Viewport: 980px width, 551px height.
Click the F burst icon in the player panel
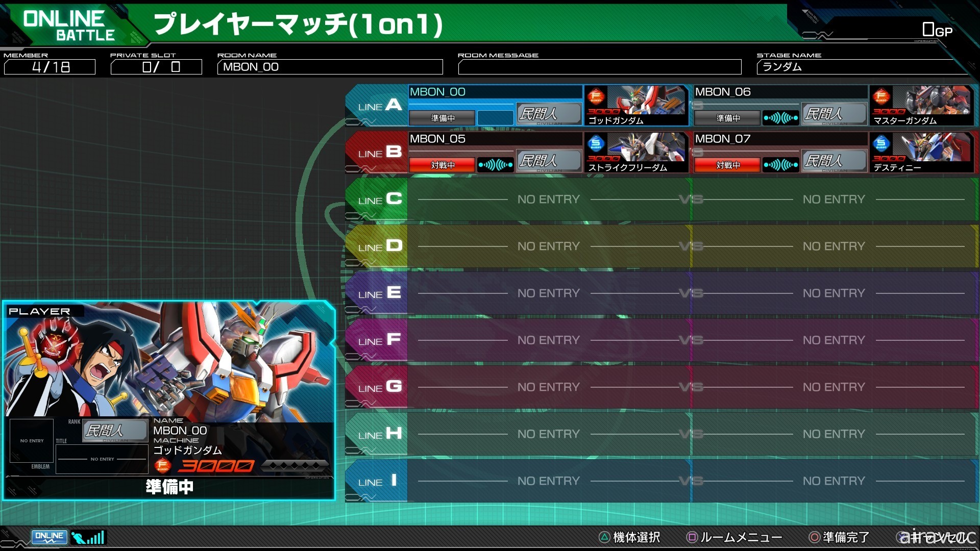click(162, 465)
